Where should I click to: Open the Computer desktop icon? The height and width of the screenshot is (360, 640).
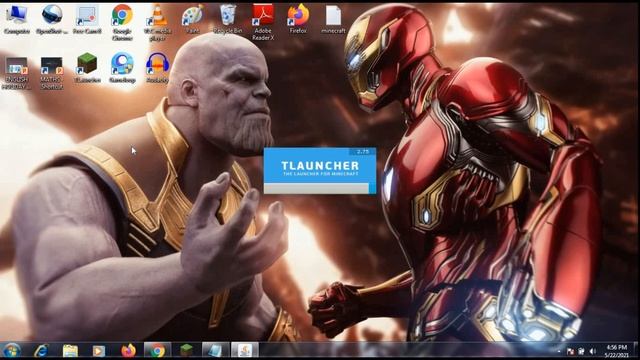[16, 20]
